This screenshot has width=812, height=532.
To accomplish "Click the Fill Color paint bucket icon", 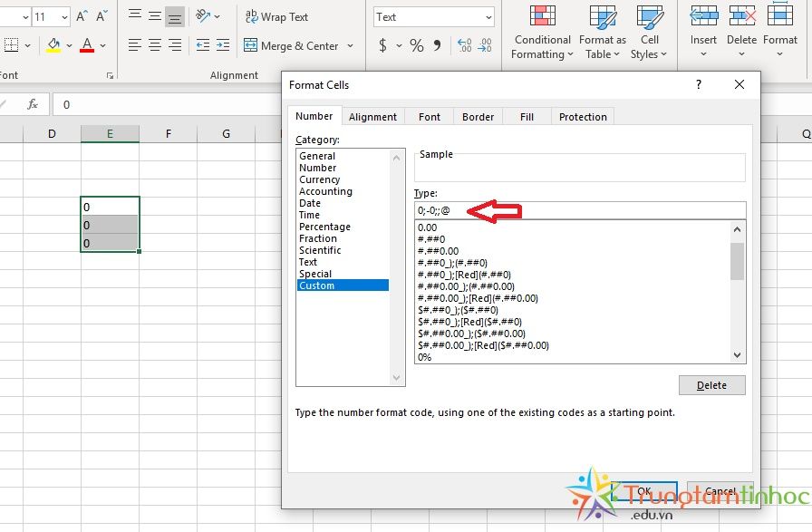I will [53, 44].
